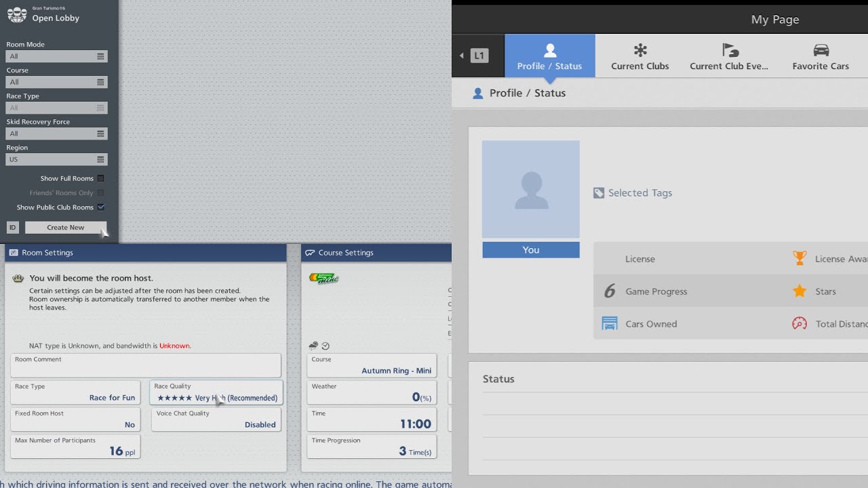Open the Profile / Status tab

pos(550,56)
